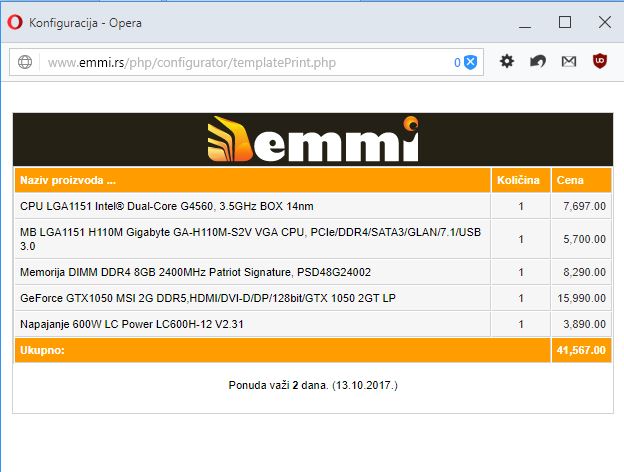Open the mail envelope extension icon
Screen dimensions: 624x472
coord(569,61)
